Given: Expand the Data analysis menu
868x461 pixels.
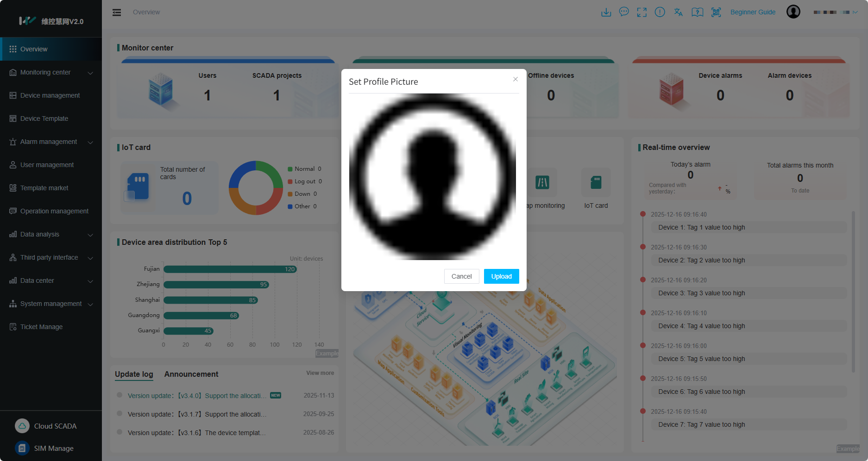Looking at the screenshot, I should click(x=51, y=234).
